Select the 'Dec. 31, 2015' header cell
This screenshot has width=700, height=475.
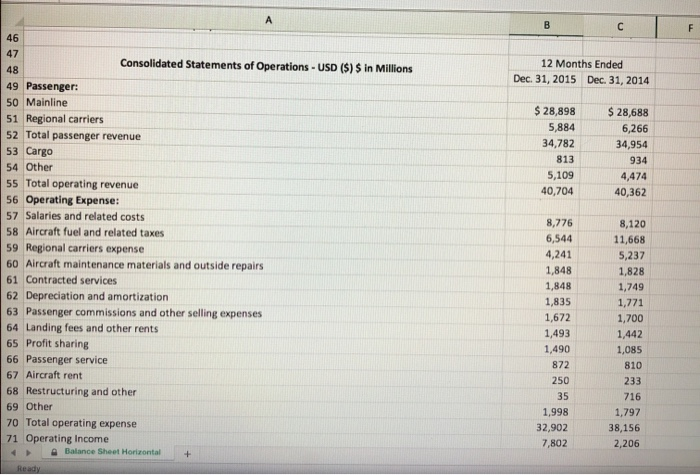[545, 79]
